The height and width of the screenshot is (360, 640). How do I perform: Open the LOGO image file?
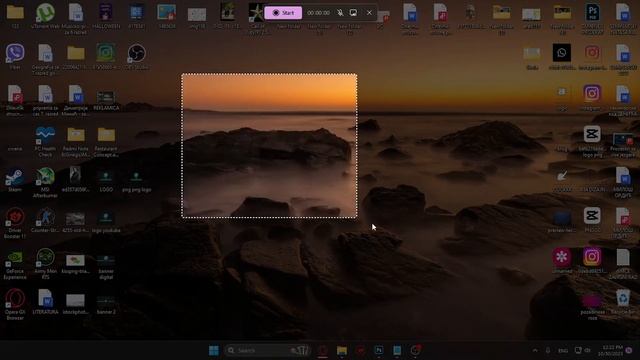106,180
